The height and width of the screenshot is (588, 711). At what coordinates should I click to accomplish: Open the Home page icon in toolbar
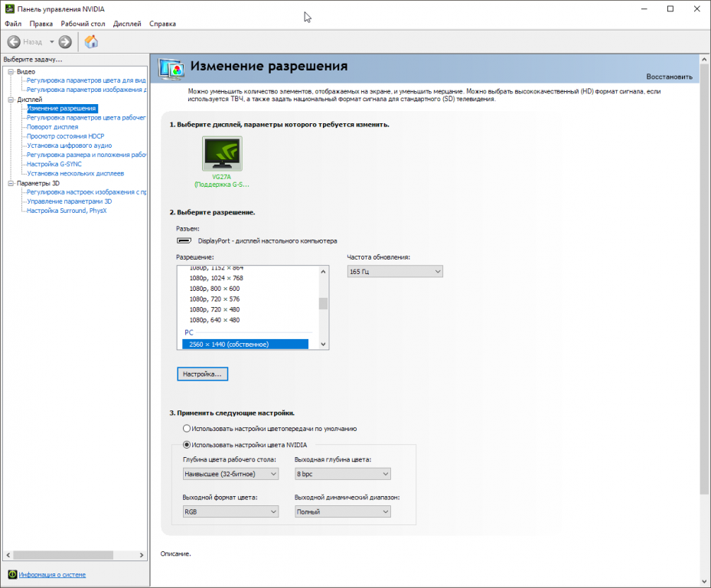tap(91, 42)
